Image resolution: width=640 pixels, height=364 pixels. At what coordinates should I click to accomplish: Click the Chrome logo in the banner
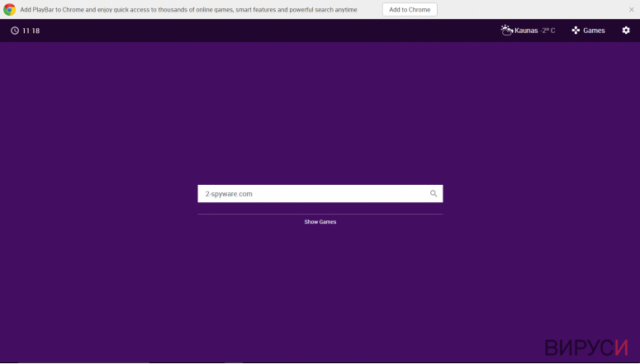(x=9, y=9)
